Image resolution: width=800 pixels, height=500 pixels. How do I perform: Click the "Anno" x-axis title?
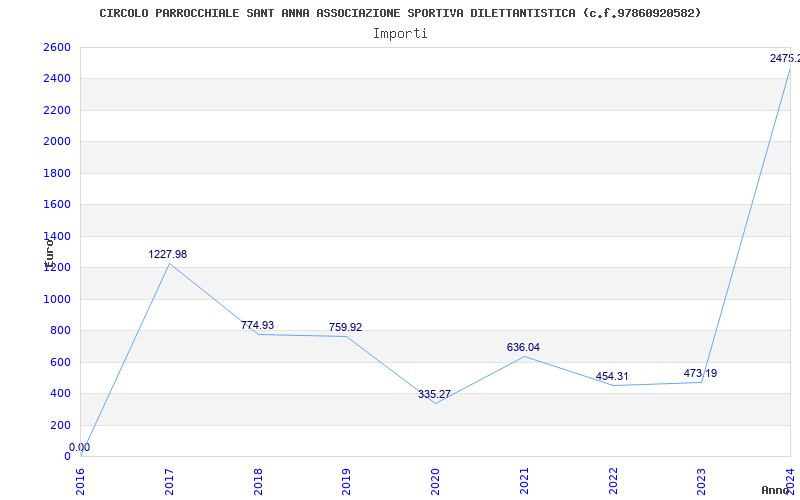point(776,490)
